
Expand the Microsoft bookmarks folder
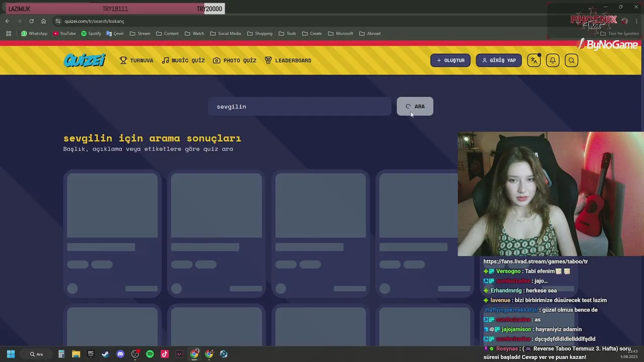(340, 34)
